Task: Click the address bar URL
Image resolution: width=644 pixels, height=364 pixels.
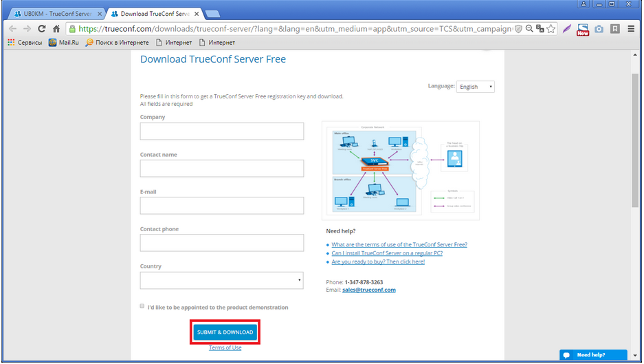Action: pyautogui.click(x=296, y=29)
